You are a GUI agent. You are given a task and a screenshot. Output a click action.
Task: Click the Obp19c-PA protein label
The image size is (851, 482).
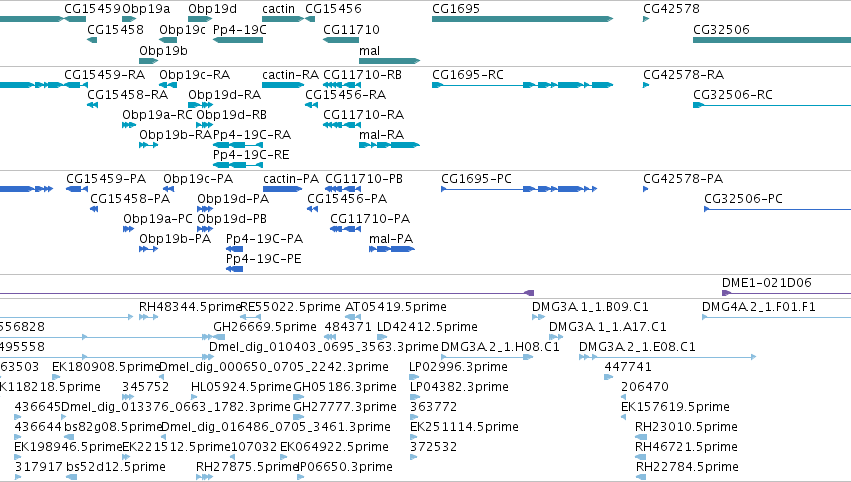pos(198,179)
